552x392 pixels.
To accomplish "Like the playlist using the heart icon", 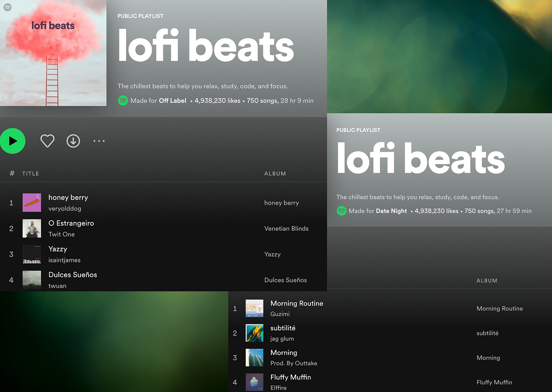I will pos(47,141).
